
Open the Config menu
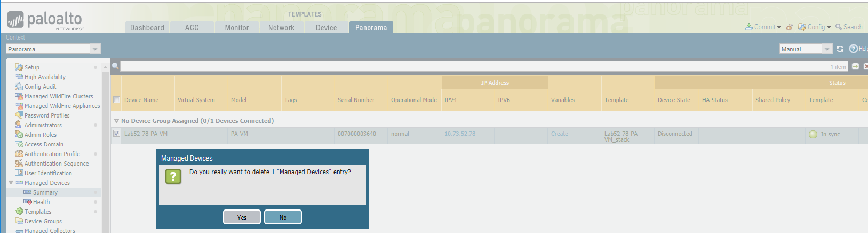[x=814, y=27]
